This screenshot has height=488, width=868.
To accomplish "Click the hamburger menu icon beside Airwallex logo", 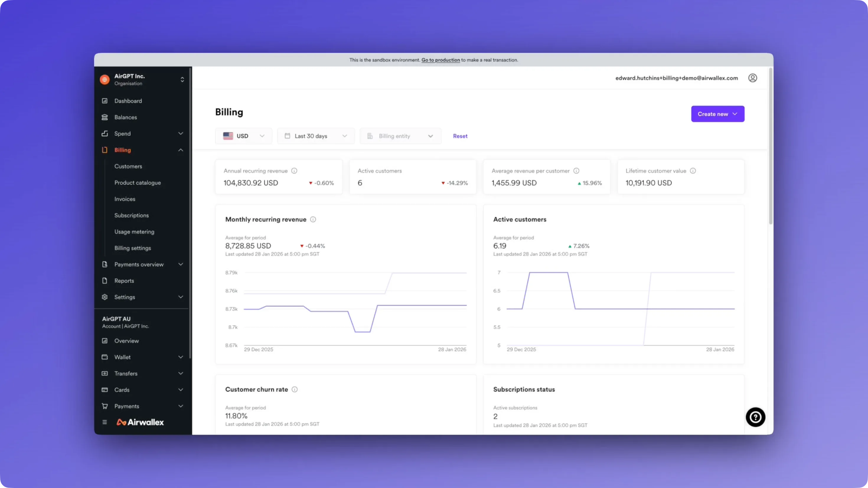I will click(x=105, y=422).
